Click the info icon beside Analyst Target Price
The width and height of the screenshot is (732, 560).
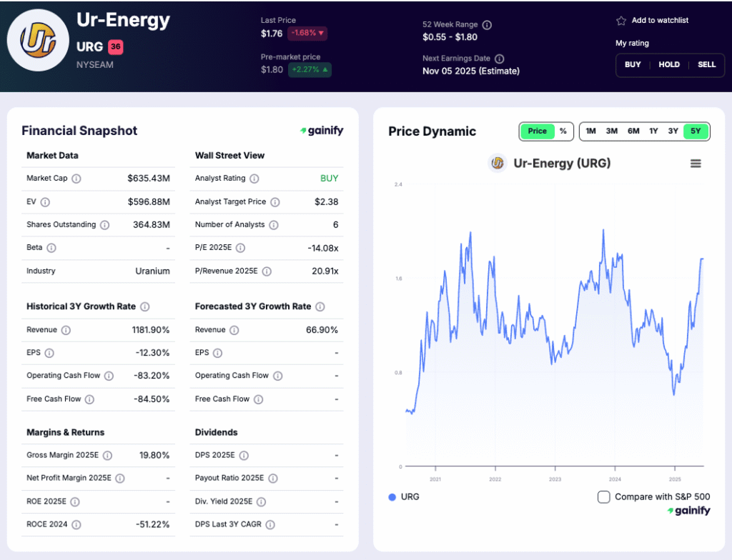(x=275, y=202)
